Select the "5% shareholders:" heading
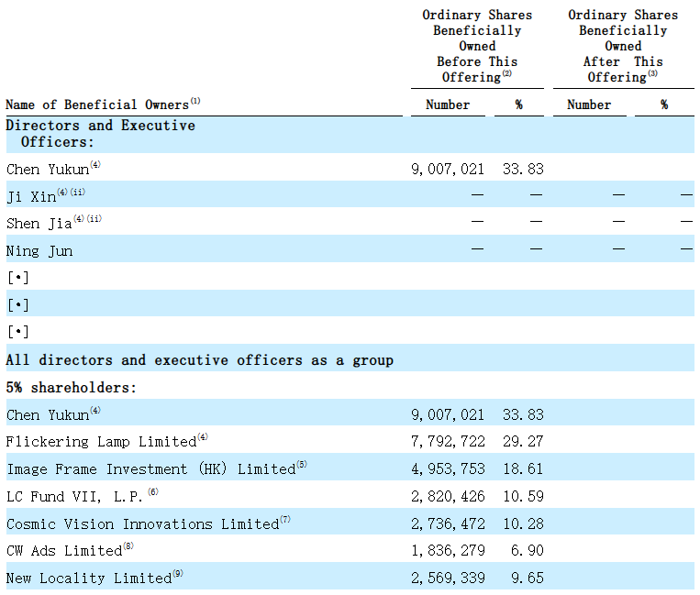 (x=72, y=388)
